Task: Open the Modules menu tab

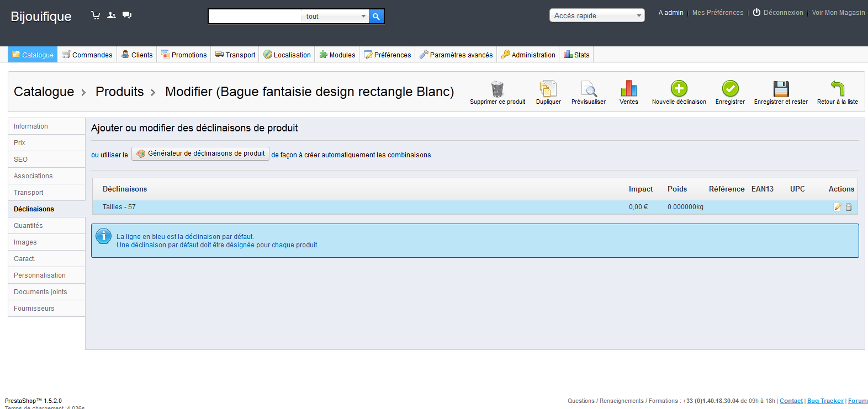Action: (337, 55)
